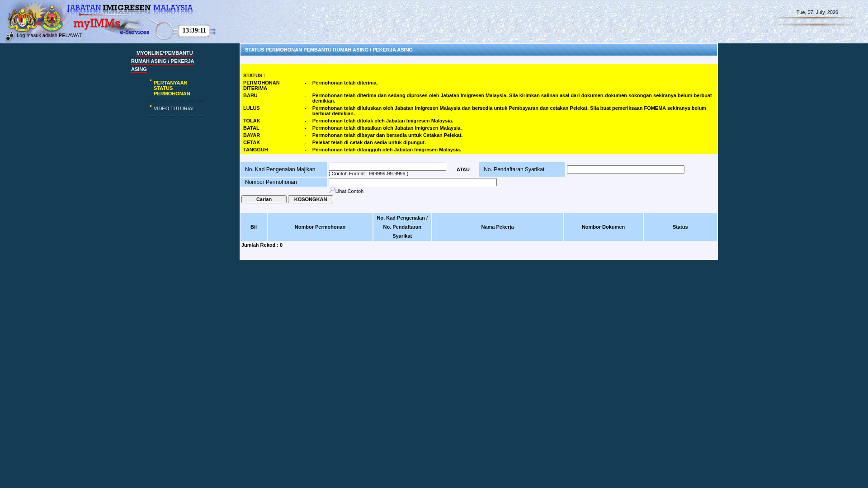Click the myIMMs e-Services logo text
868x488 pixels.
coord(111,26)
